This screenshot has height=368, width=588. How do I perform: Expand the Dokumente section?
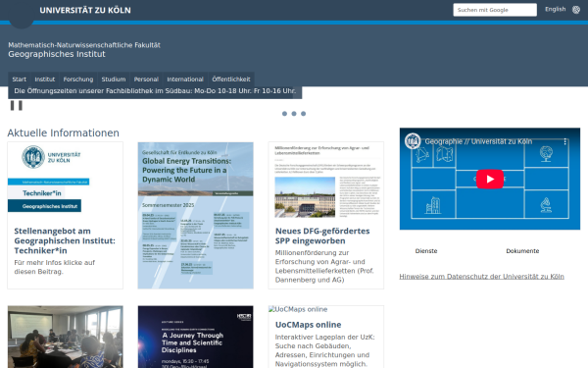click(522, 251)
